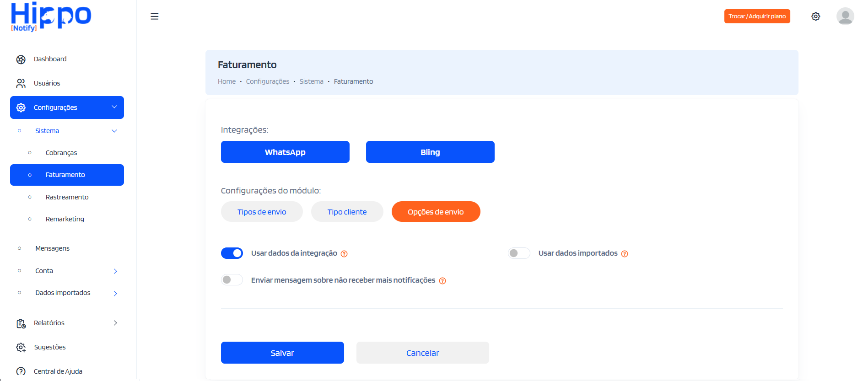Click Configurações in the breadcrumb
Viewport: 868px width, 381px height.
tap(268, 81)
